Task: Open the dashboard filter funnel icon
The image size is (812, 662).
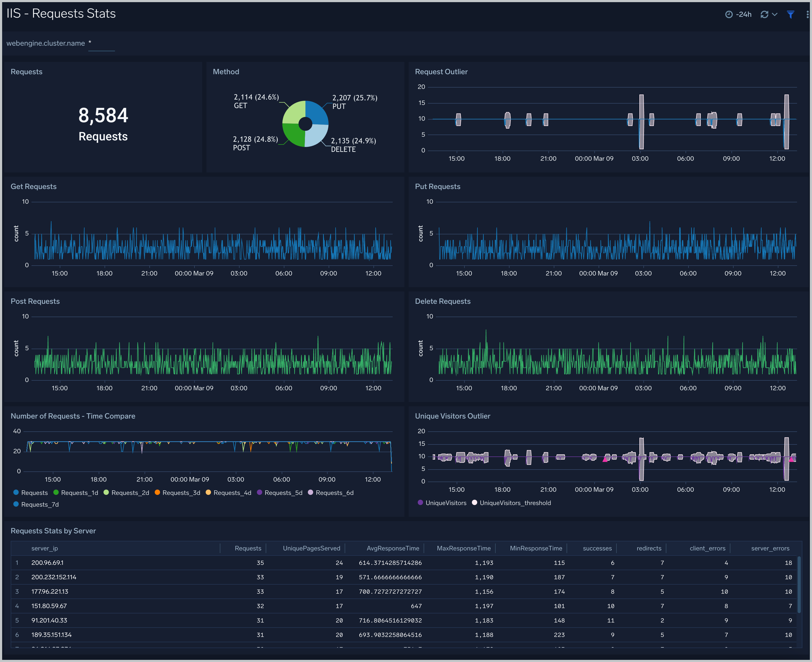Action: pos(791,14)
